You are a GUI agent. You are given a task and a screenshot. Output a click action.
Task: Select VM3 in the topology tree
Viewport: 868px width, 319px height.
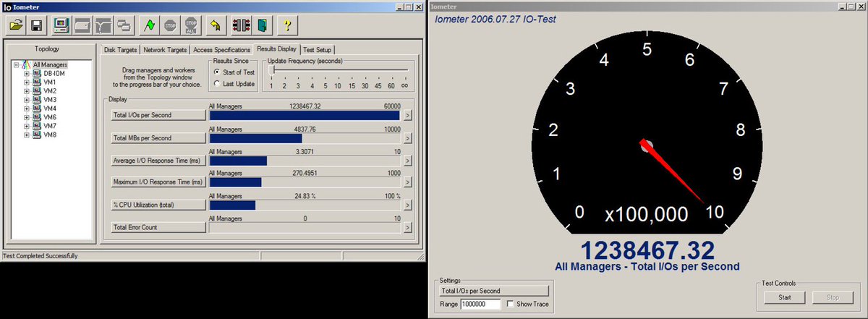pos(49,100)
